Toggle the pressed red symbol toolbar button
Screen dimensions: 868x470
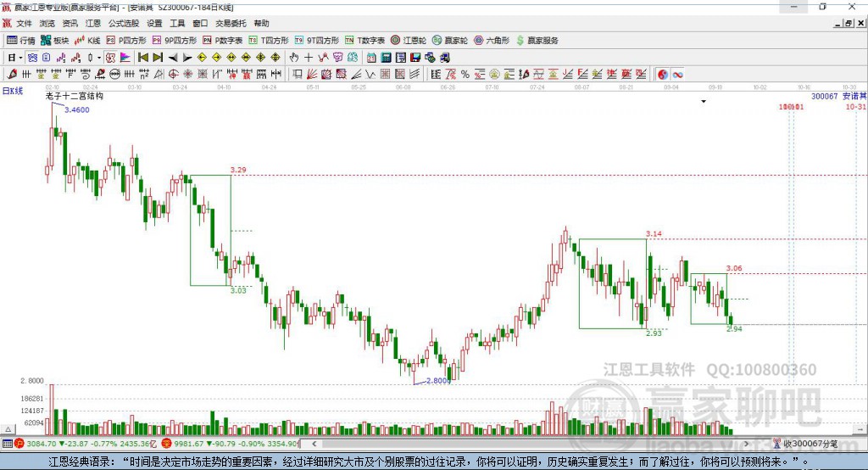(111, 57)
